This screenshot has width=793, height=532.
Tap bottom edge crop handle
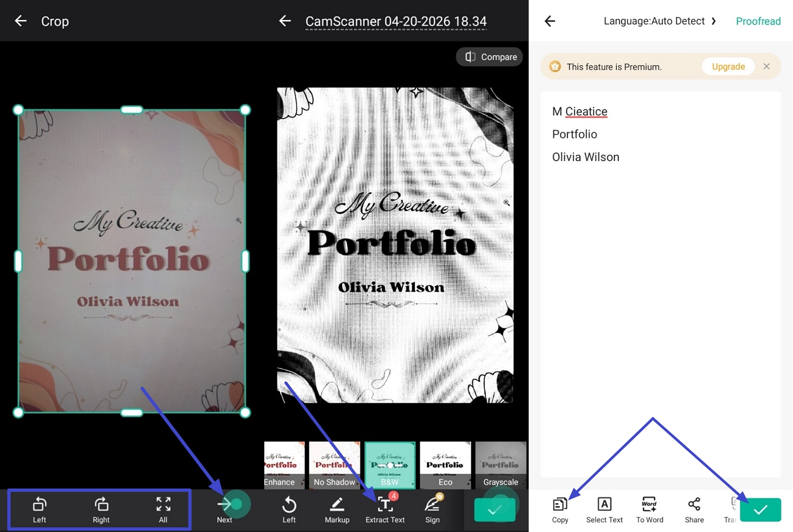point(132,412)
